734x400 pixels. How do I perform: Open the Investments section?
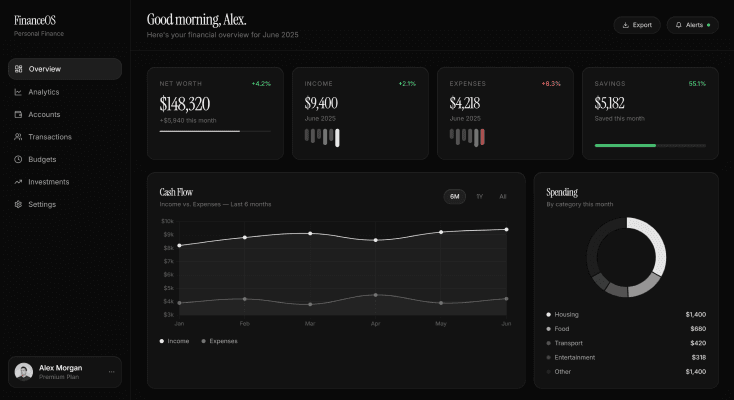click(65, 182)
